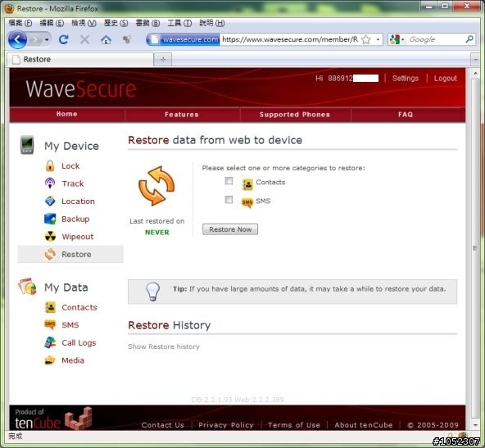Click the scrollbar down arrow
485x448 pixels.
tap(475, 425)
